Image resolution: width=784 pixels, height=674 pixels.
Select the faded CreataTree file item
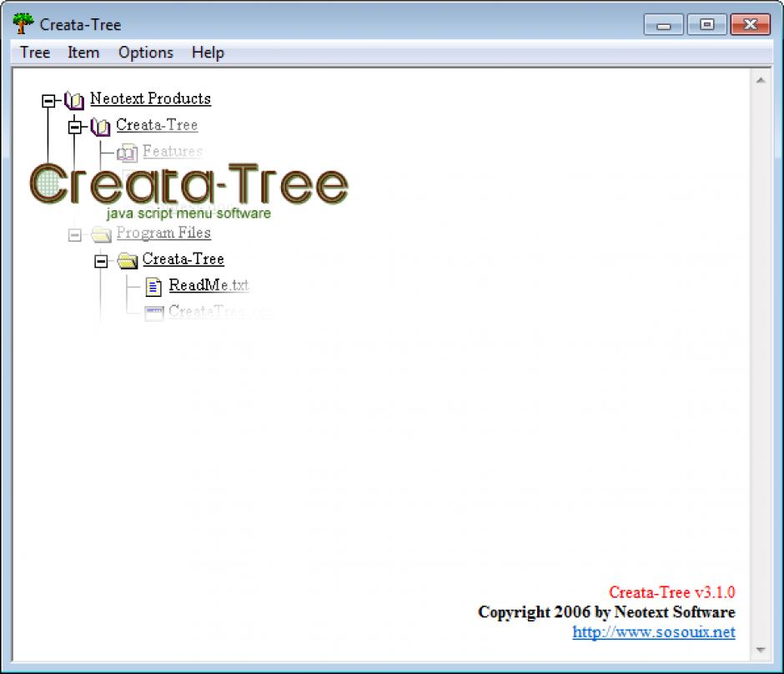coord(220,311)
